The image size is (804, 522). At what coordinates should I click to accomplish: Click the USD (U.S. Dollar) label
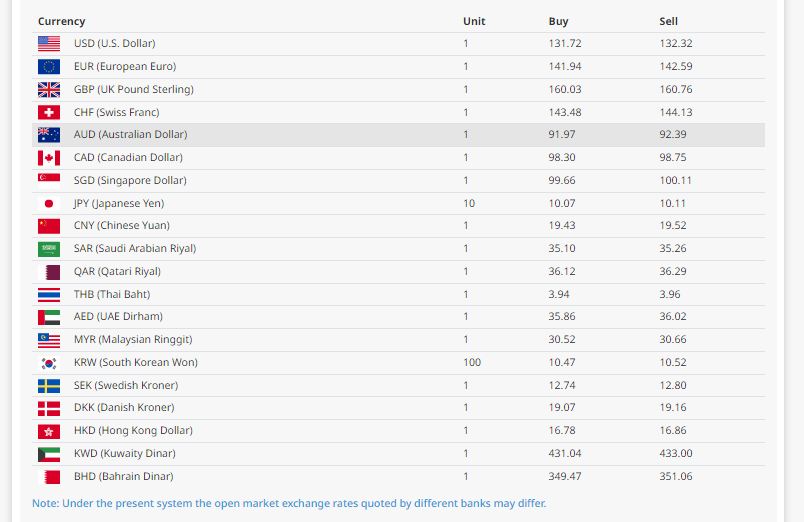click(x=114, y=44)
